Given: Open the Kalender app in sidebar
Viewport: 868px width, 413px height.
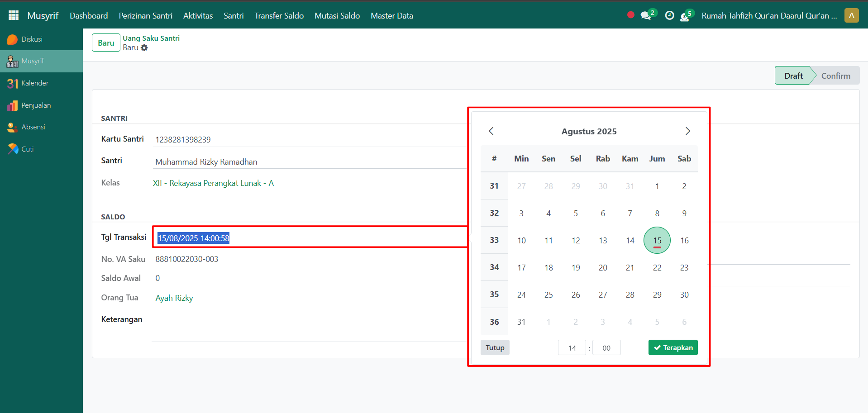Looking at the screenshot, I should click(35, 83).
